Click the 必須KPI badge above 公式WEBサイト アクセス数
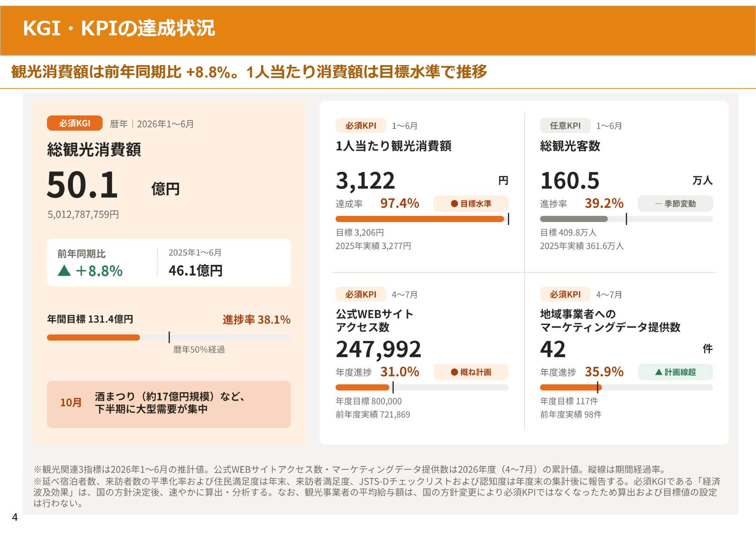The width and height of the screenshot is (756, 535). click(x=361, y=294)
